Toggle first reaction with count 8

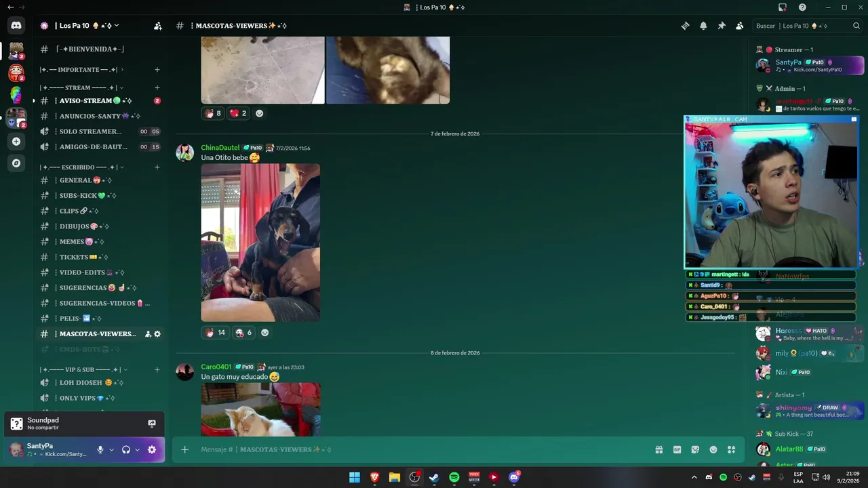[213, 113]
